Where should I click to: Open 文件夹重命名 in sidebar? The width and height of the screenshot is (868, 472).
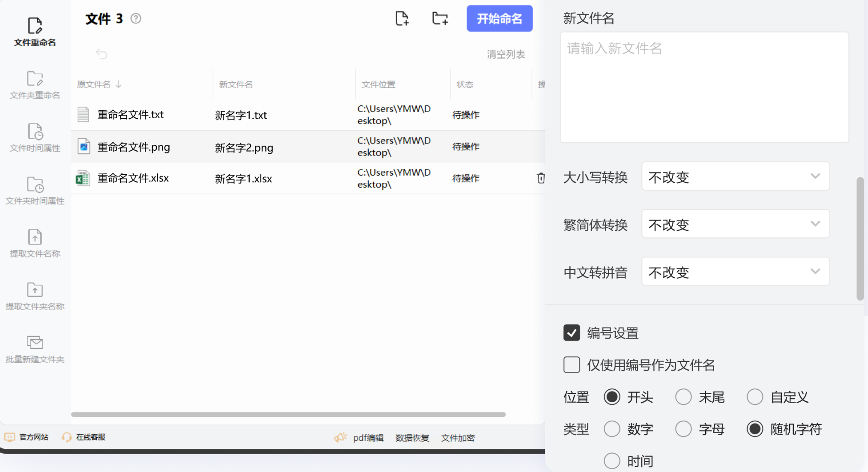(35, 85)
